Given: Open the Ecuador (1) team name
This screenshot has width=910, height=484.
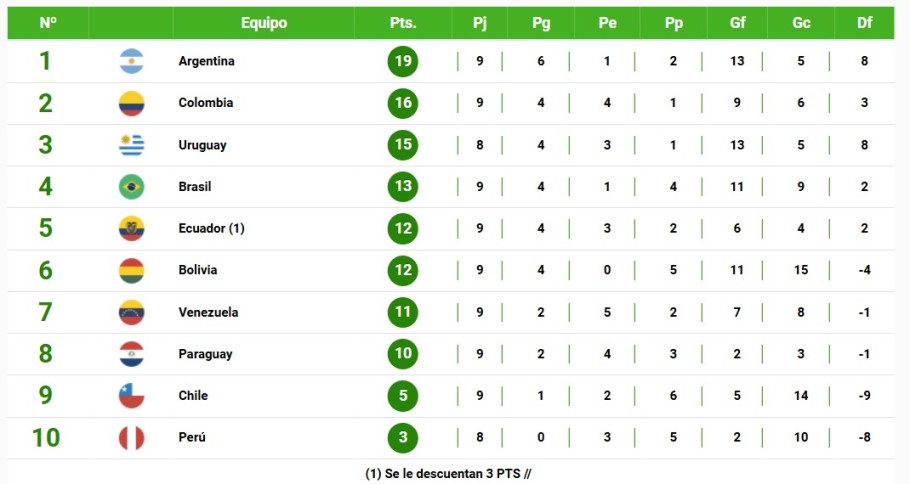Looking at the screenshot, I should tap(211, 228).
